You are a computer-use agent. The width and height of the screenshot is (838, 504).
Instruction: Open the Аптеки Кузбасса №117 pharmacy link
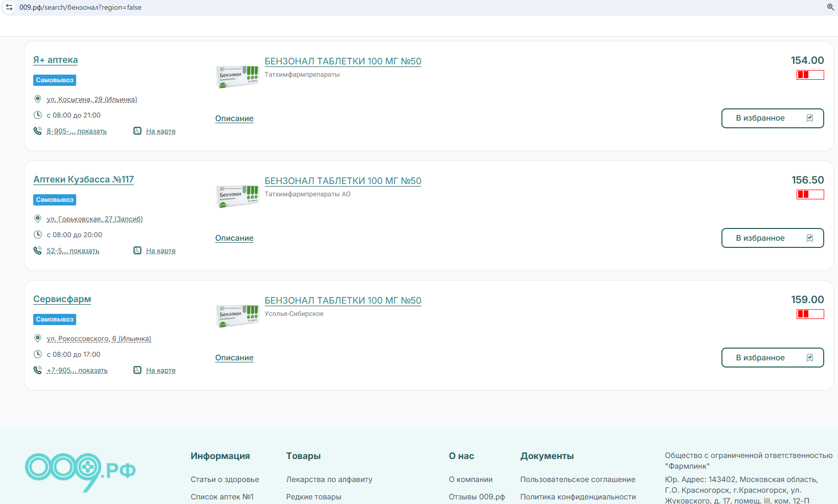83,179
